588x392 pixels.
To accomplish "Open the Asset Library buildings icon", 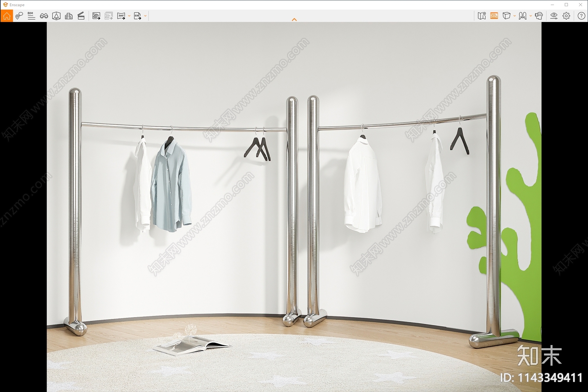I will [x=69, y=16].
